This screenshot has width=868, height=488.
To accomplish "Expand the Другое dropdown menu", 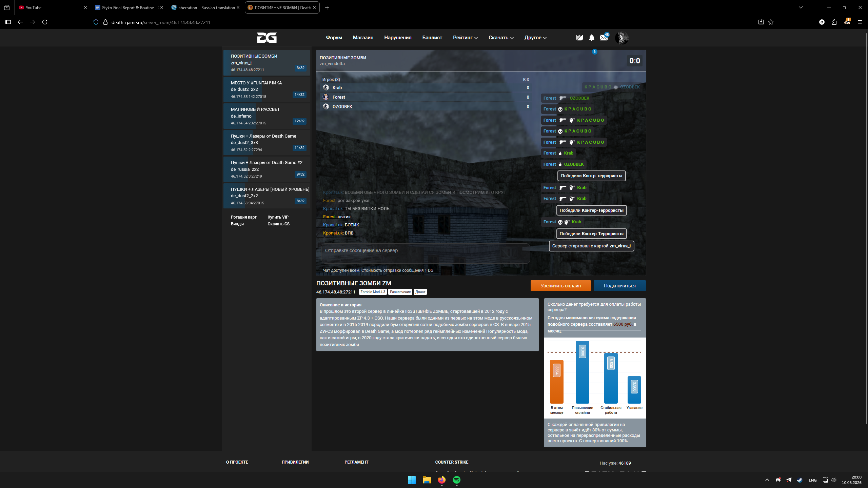I will 535,38.
